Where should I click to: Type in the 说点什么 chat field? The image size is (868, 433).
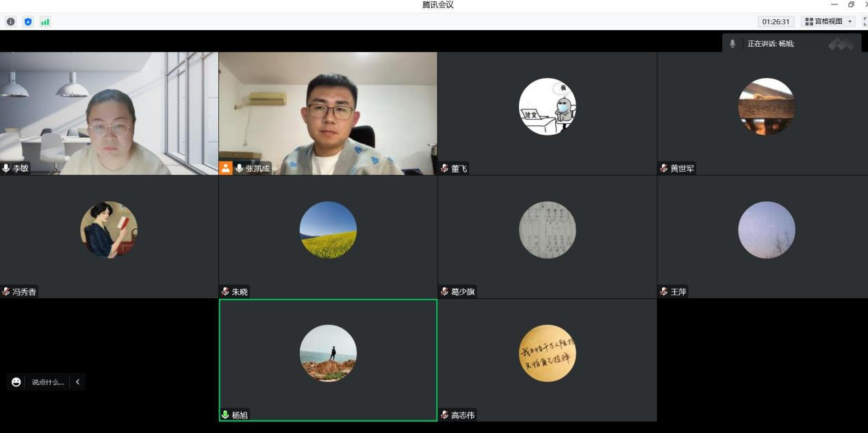(48, 382)
